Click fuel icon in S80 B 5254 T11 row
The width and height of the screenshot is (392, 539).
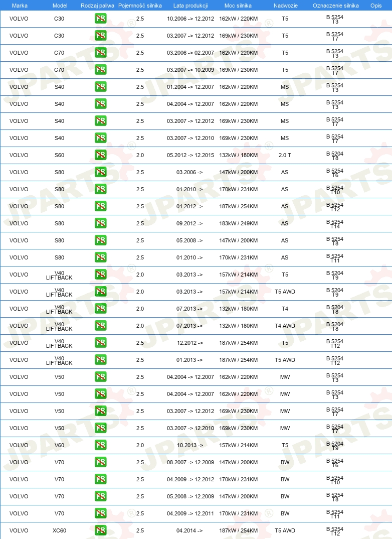[101, 257]
